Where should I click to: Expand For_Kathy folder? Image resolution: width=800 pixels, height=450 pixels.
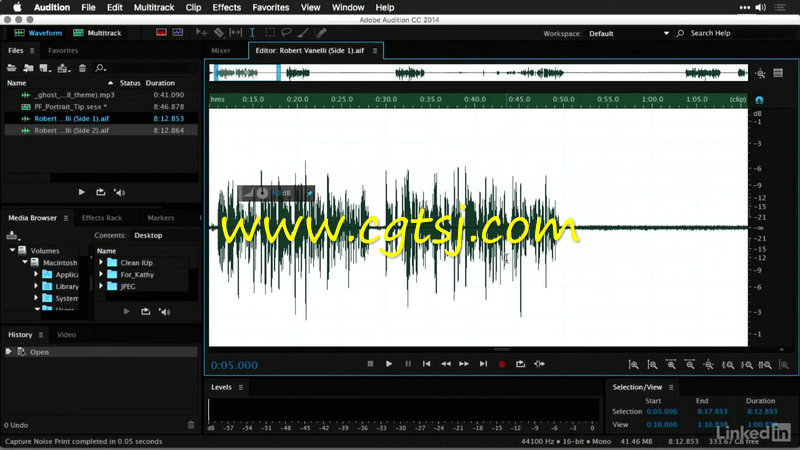pyautogui.click(x=101, y=274)
